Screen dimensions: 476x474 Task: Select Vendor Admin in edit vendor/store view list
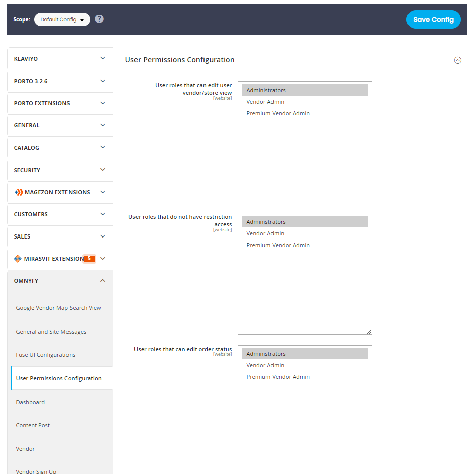pos(305,102)
